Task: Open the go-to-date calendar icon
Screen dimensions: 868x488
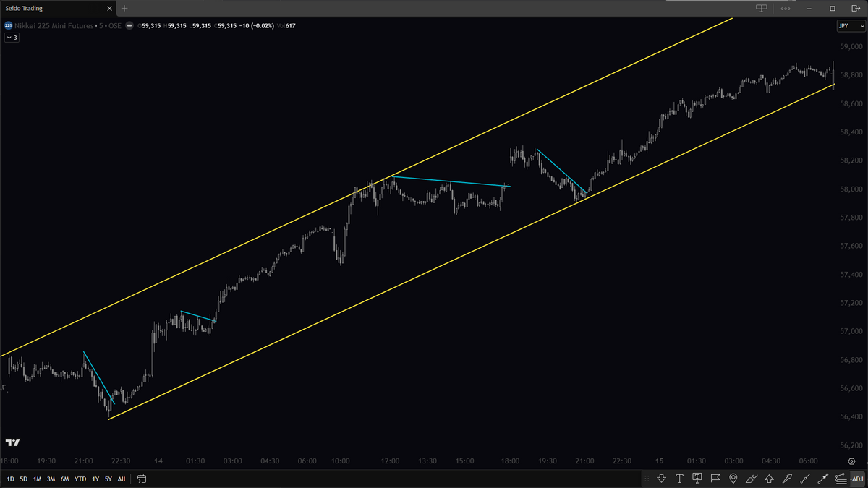Action: pos(141,479)
